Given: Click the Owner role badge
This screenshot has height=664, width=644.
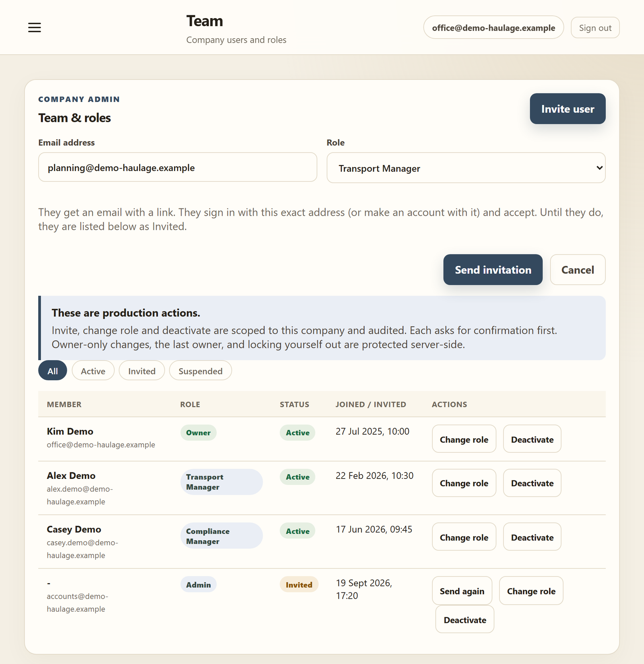Looking at the screenshot, I should pyautogui.click(x=198, y=433).
